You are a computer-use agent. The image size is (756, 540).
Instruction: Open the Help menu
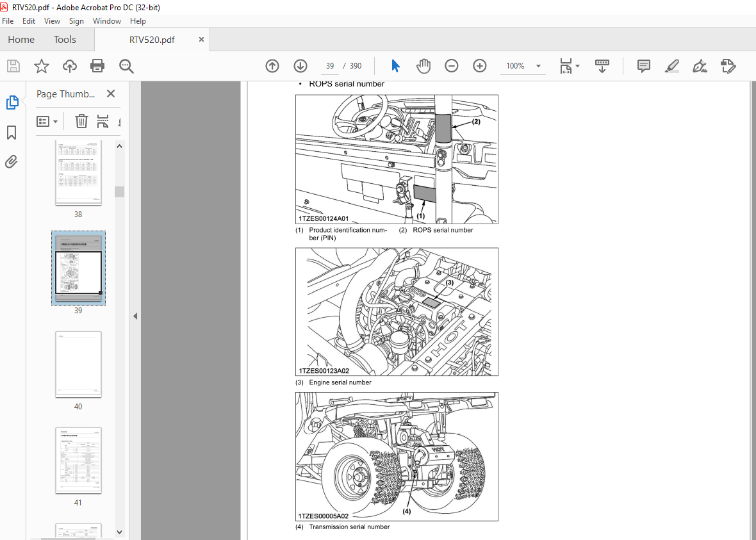point(137,20)
